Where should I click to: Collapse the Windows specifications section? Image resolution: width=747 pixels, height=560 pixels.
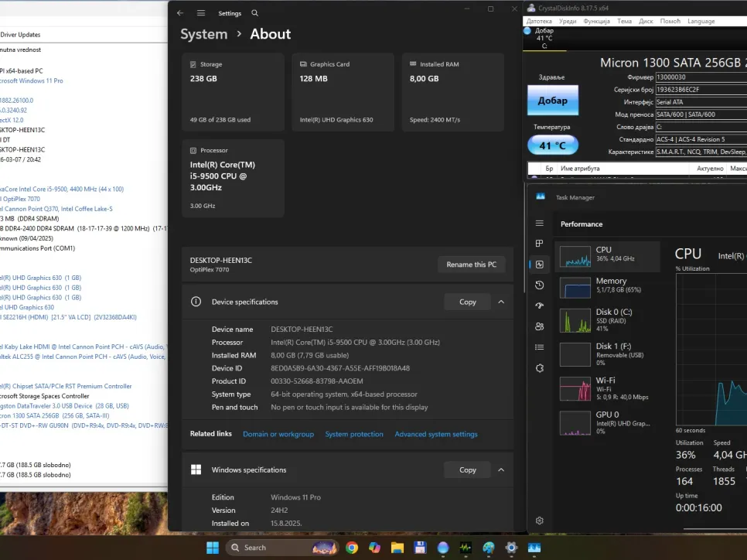[x=501, y=470]
